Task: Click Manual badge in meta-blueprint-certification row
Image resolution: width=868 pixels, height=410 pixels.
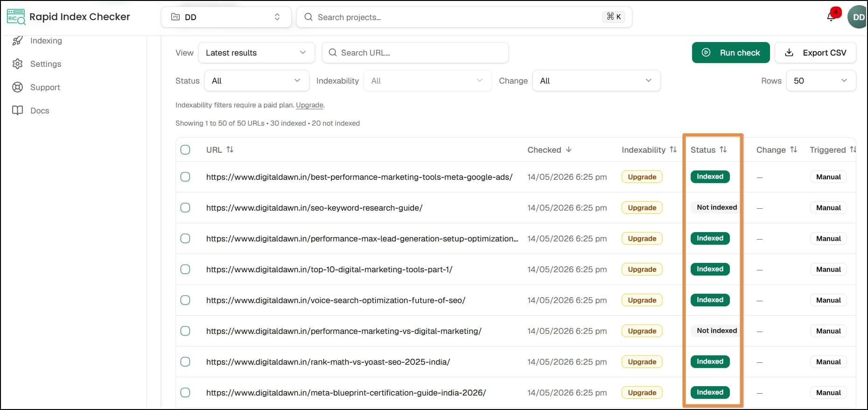Action: pos(828,393)
